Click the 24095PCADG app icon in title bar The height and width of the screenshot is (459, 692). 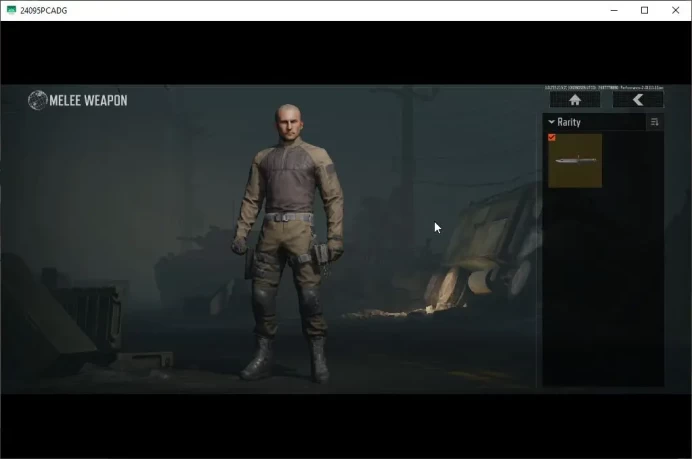point(11,10)
